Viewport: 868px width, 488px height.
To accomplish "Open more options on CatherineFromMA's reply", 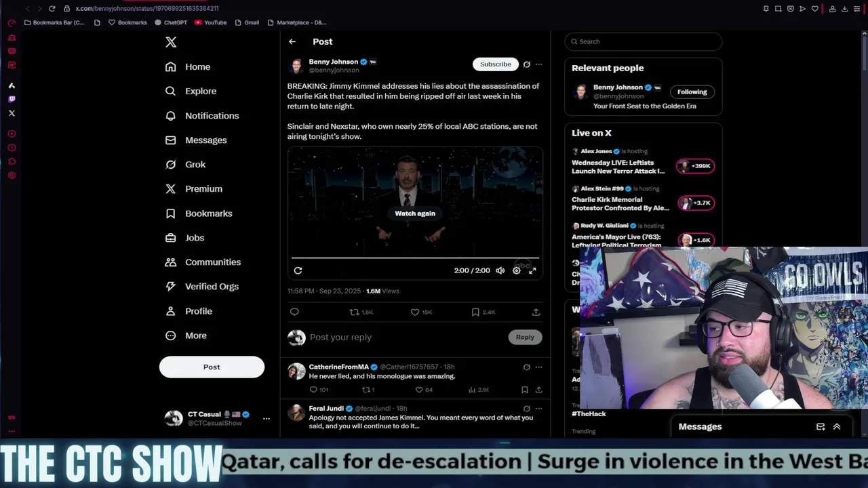I will click(x=539, y=367).
